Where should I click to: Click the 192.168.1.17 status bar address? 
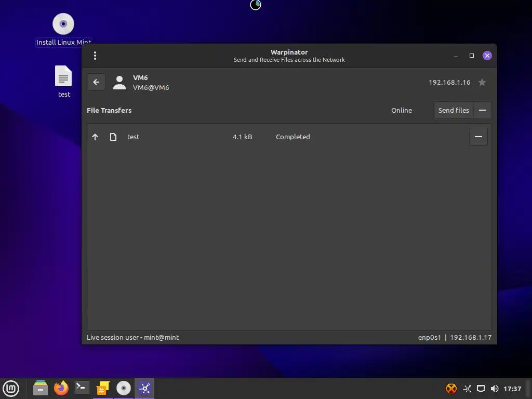pyautogui.click(x=471, y=337)
